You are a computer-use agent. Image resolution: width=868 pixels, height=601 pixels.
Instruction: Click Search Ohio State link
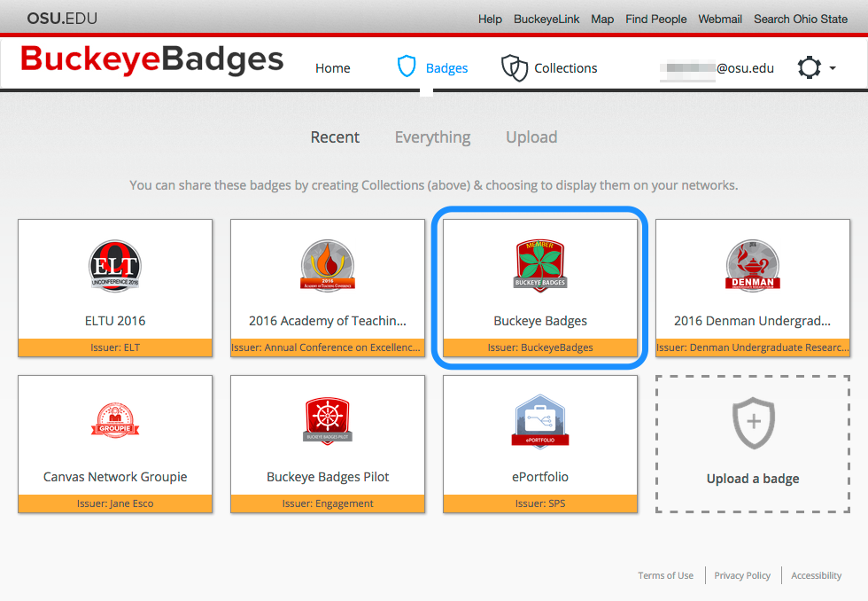coord(801,19)
